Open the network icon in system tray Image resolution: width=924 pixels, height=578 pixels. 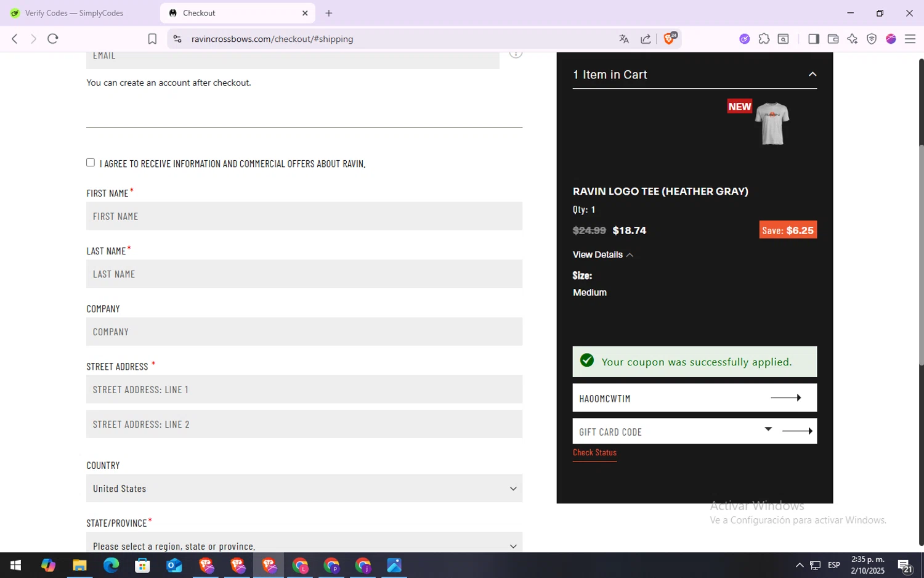point(815,565)
